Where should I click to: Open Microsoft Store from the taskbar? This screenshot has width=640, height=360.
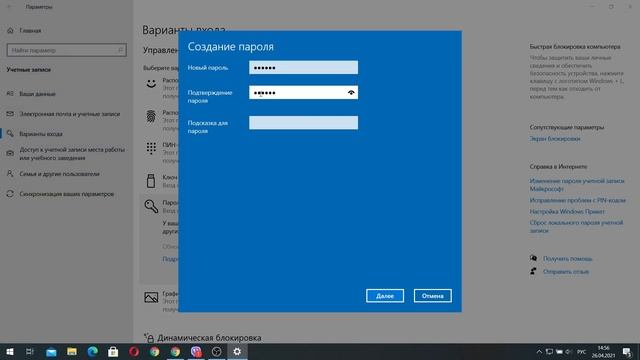coord(113,351)
